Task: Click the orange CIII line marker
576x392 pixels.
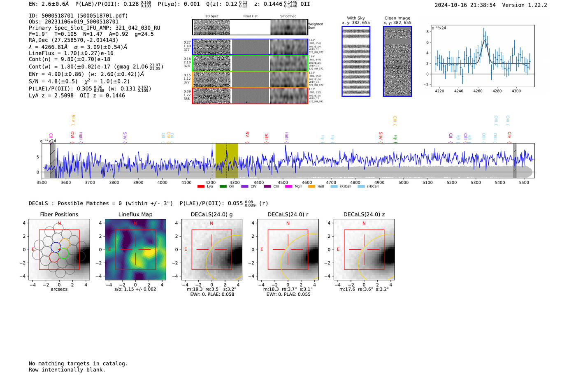Action: [x=395, y=121]
